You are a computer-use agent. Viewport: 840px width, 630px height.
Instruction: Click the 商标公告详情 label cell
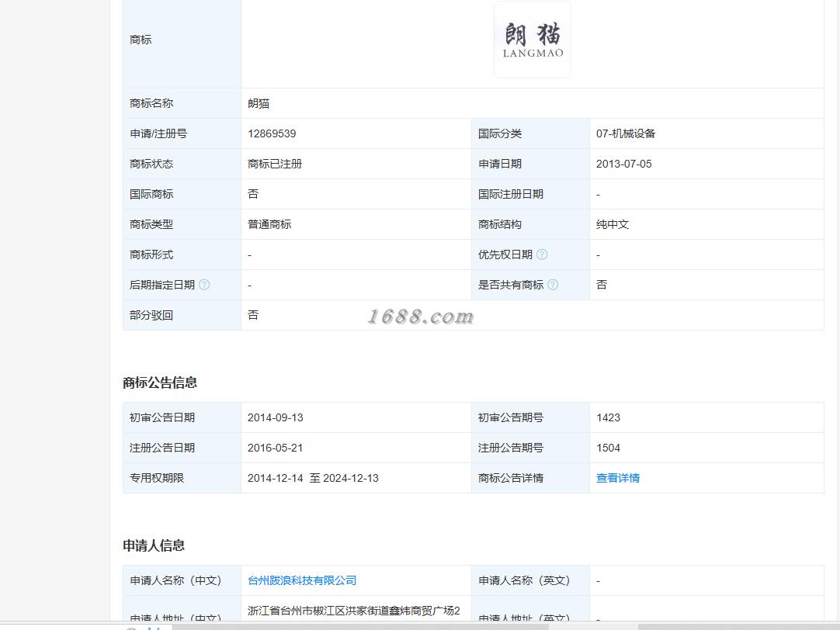[x=530, y=478]
